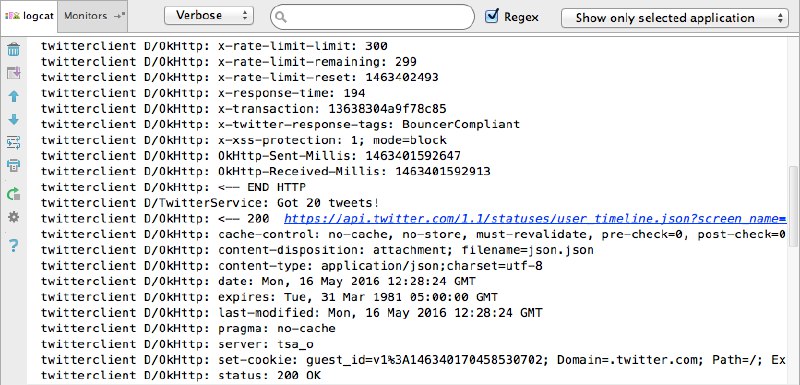Click the up arrow stack trace icon
The height and width of the screenshot is (385, 800).
point(14,96)
